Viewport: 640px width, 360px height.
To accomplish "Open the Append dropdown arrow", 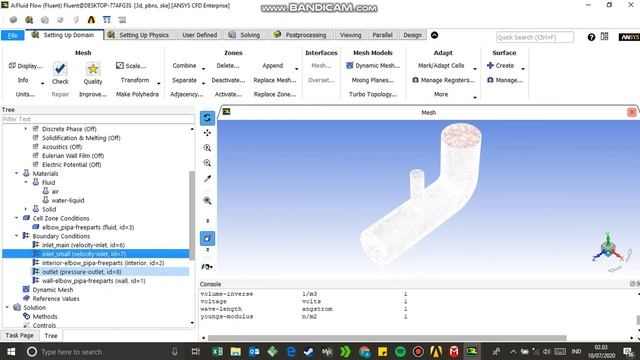I will [x=296, y=69].
